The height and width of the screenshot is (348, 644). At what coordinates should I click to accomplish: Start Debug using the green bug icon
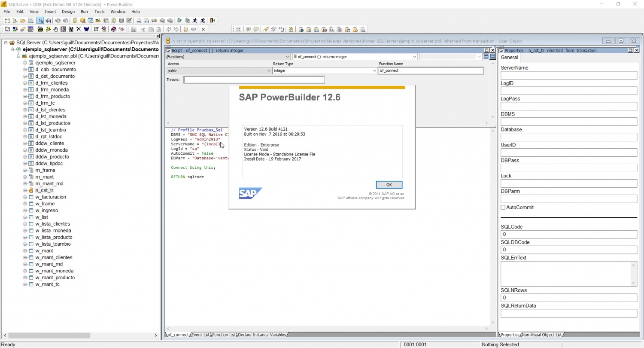(x=179, y=21)
